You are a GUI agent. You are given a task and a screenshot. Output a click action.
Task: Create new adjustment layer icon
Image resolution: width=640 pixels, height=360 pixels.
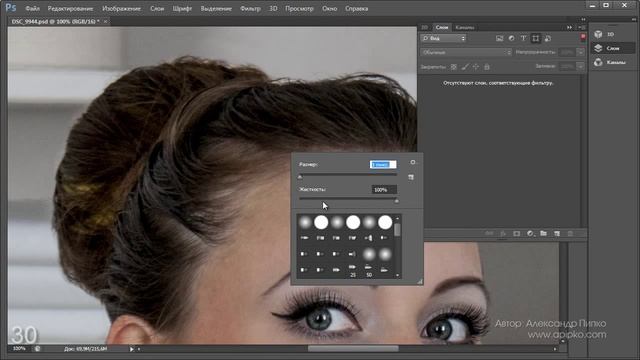[530, 233]
